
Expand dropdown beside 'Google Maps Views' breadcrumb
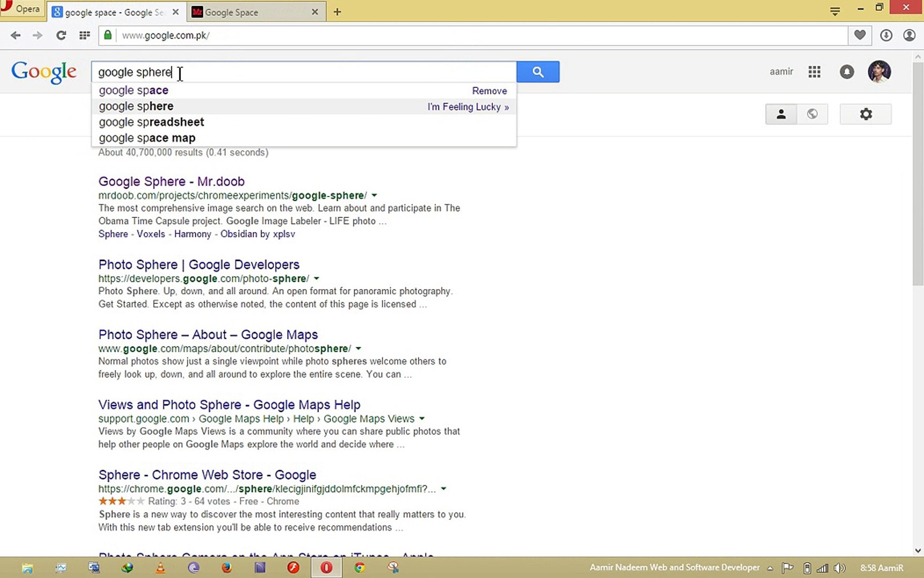[x=422, y=419]
